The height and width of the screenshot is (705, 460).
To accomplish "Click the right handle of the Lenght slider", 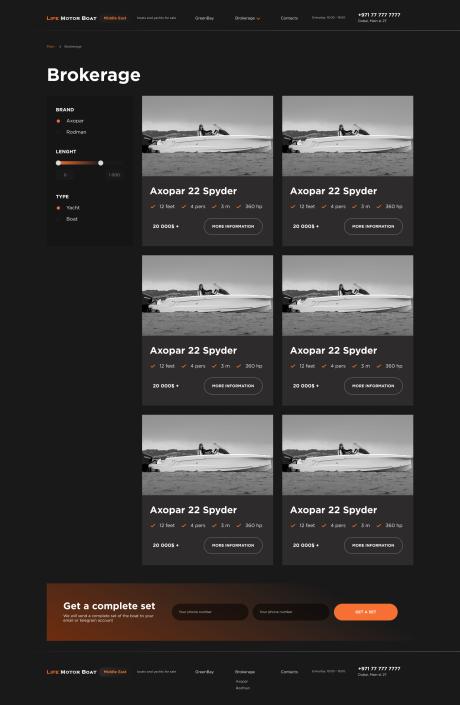I will (x=101, y=163).
